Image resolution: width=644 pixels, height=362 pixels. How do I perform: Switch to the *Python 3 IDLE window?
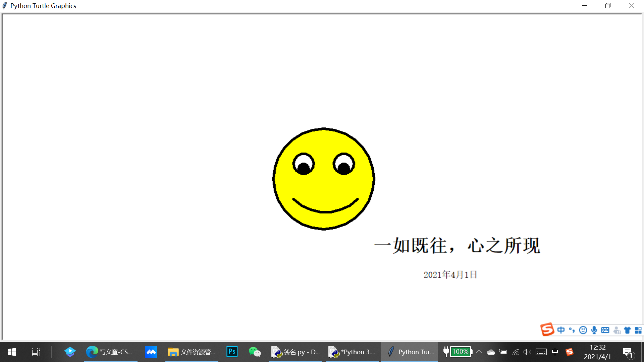352,352
